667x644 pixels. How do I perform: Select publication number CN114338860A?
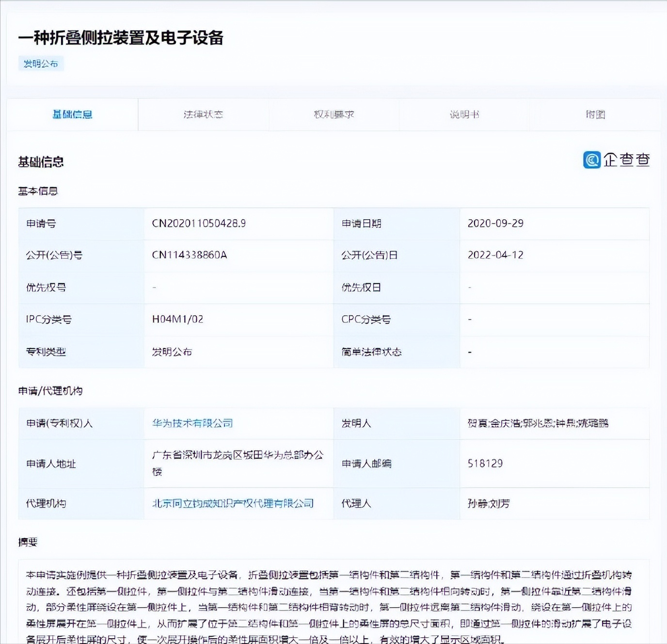tap(190, 255)
